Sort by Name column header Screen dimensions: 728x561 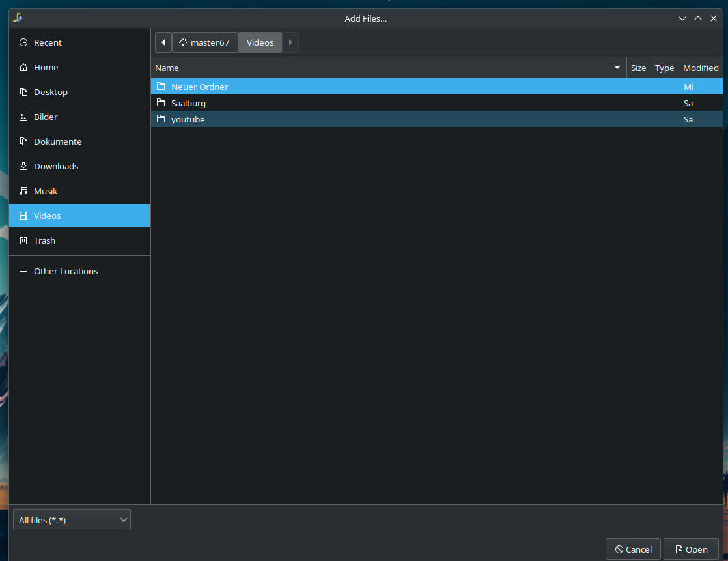[389, 68]
